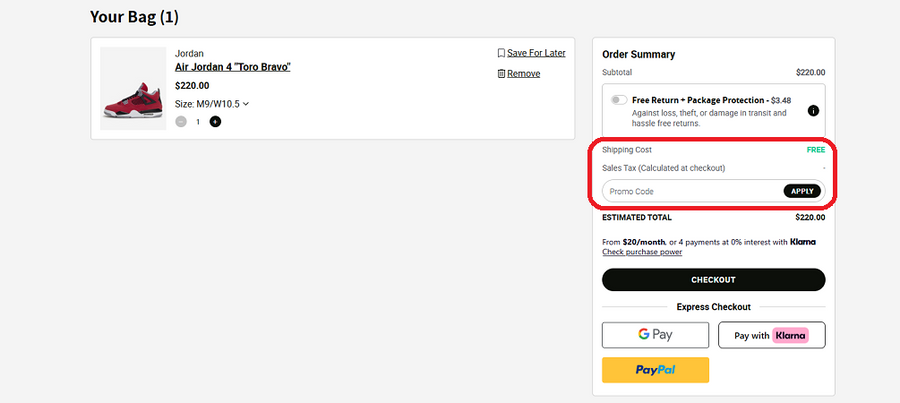Image resolution: width=900 pixels, height=403 pixels.
Task: Open the Air Jordan 4 "Toro Bravo" link
Action: click(232, 67)
